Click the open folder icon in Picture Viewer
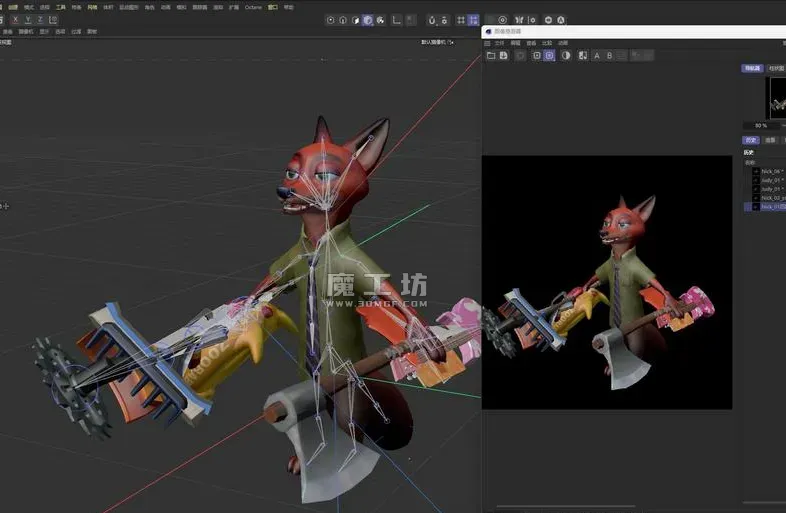The image size is (786, 513). (x=491, y=56)
